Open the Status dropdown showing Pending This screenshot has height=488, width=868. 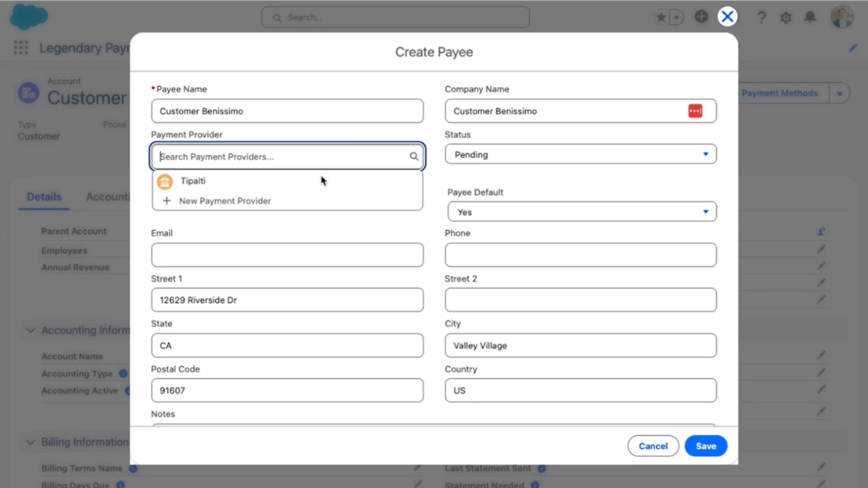[x=580, y=155]
